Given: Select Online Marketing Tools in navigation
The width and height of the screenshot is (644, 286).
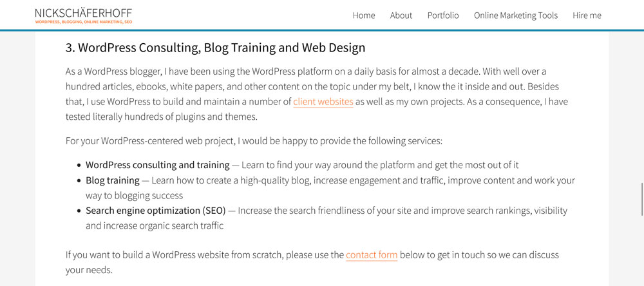Looking at the screenshot, I should [516, 15].
